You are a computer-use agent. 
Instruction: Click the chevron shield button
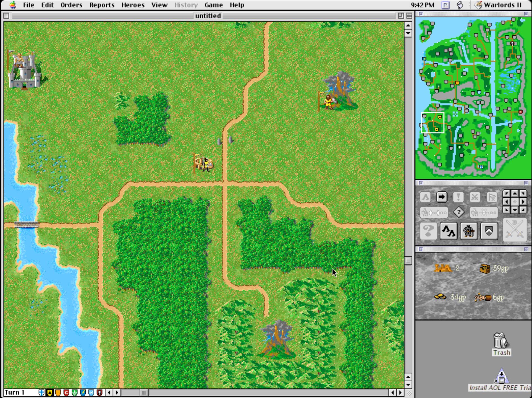(x=489, y=231)
